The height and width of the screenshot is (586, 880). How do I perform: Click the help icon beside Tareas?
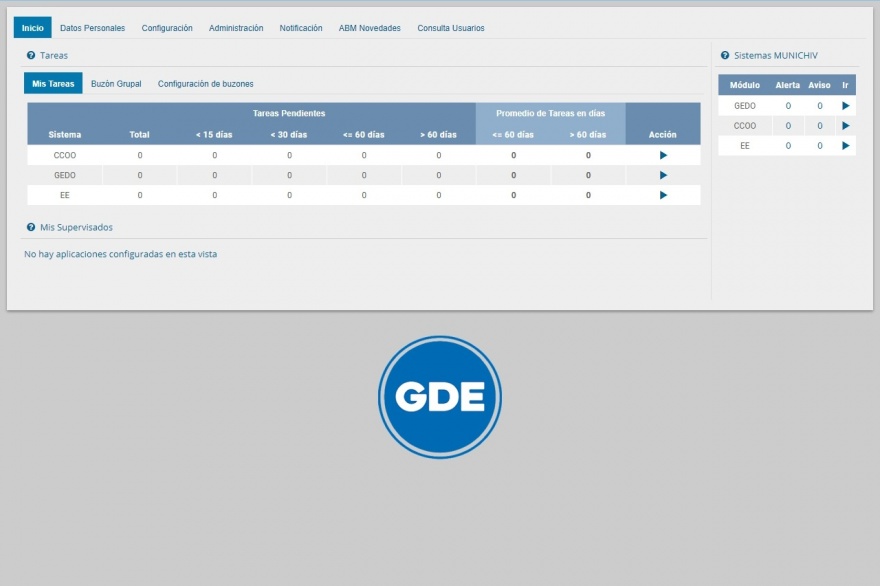pos(31,55)
